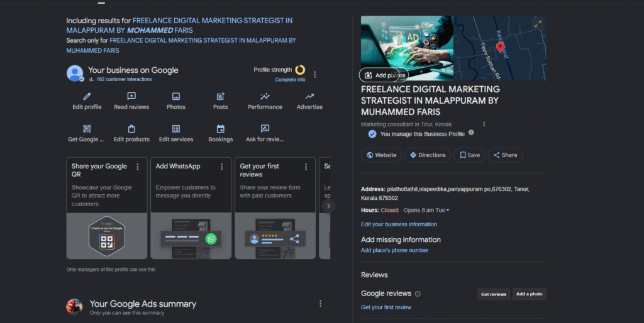Image resolution: width=644 pixels, height=323 pixels.
Task: Click the Posts icon
Action: (x=221, y=97)
